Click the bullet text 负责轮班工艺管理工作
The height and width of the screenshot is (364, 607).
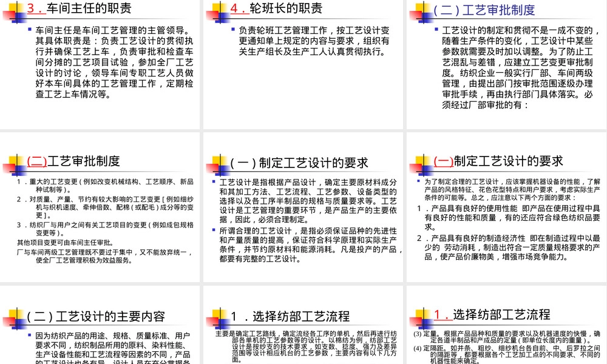[x=314, y=41]
